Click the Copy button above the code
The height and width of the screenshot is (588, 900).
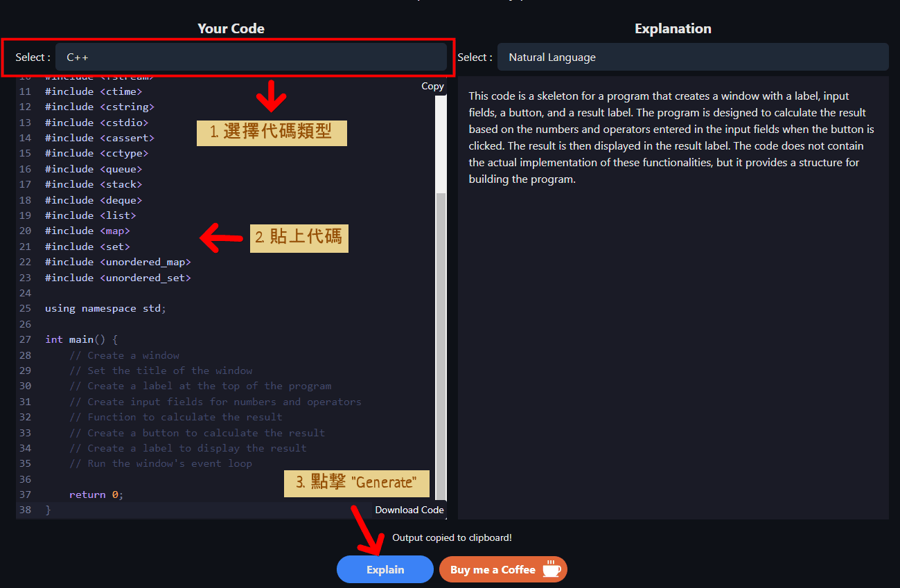(432, 86)
